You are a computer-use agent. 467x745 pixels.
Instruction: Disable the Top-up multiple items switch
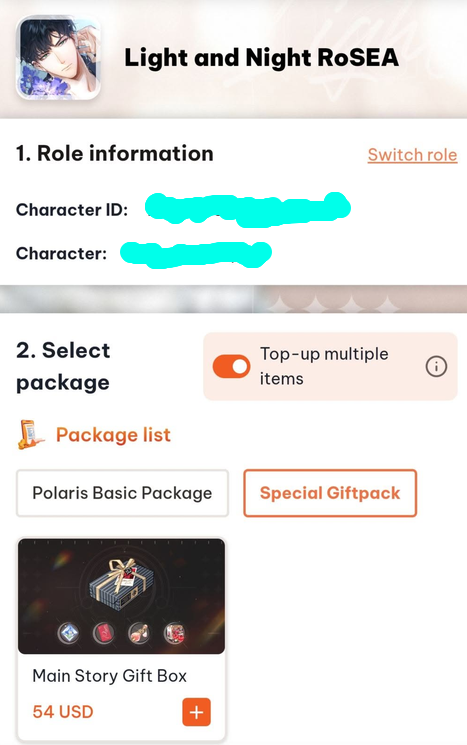click(231, 366)
